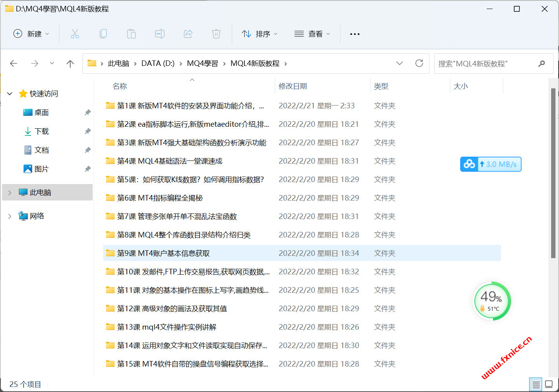
Task: Click MQL4新版教程 breadcrumb segment
Action: pos(255,64)
